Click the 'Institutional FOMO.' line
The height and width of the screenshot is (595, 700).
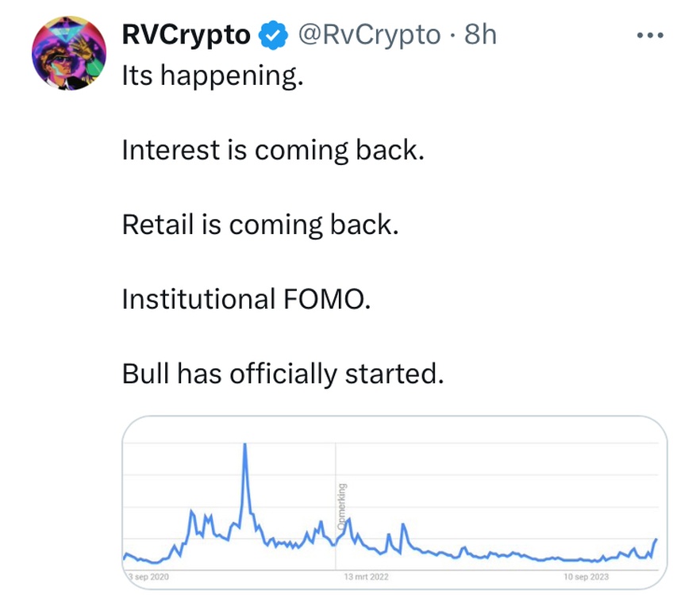point(246,298)
